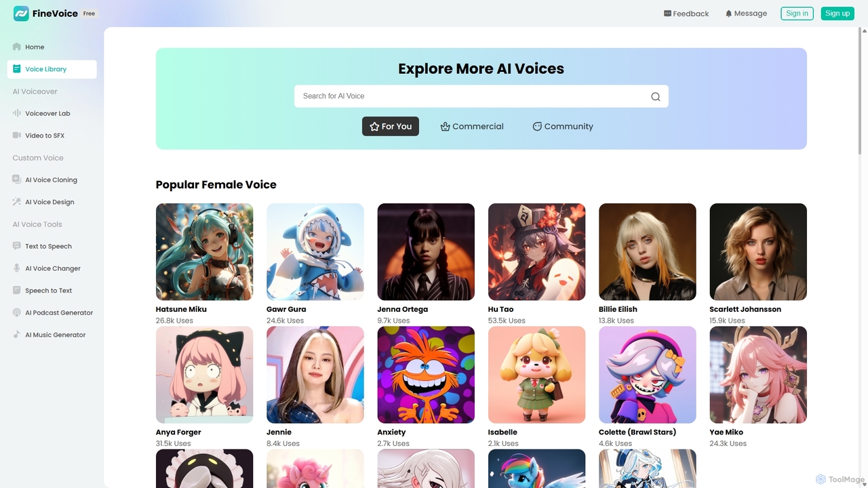Open AI Voice Cloning page
The height and width of the screenshot is (488, 868).
pos(52,180)
